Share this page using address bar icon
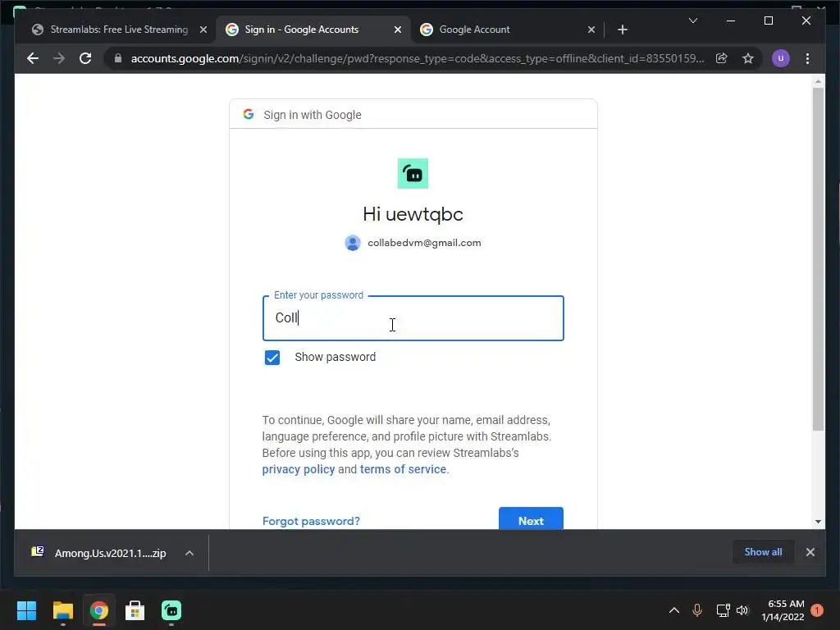This screenshot has height=630, width=840. [x=722, y=58]
